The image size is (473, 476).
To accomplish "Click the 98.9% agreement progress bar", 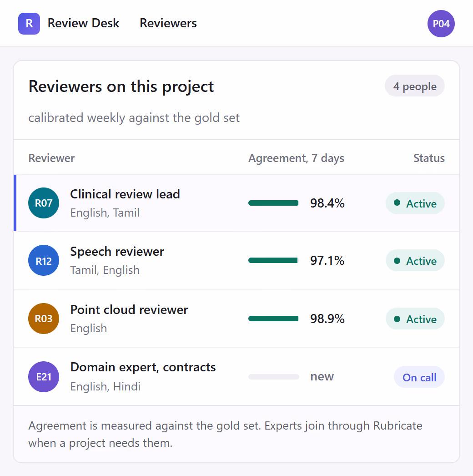I will coord(274,319).
